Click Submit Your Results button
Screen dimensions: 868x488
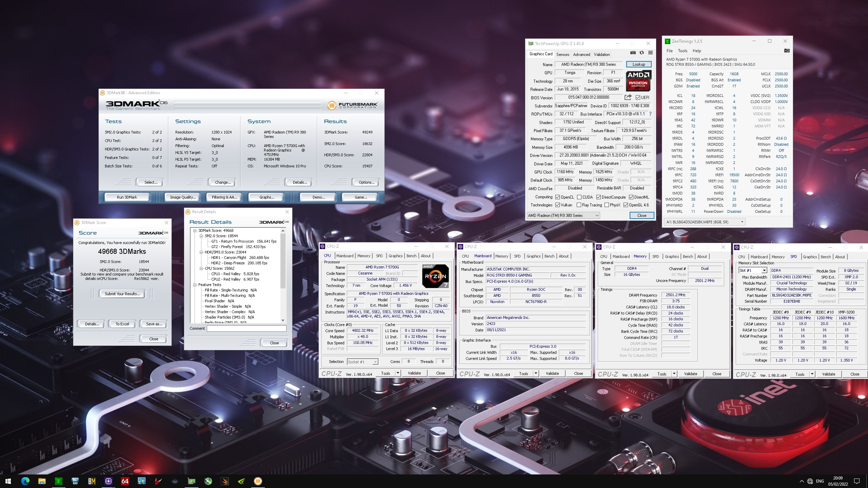[122, 294]
